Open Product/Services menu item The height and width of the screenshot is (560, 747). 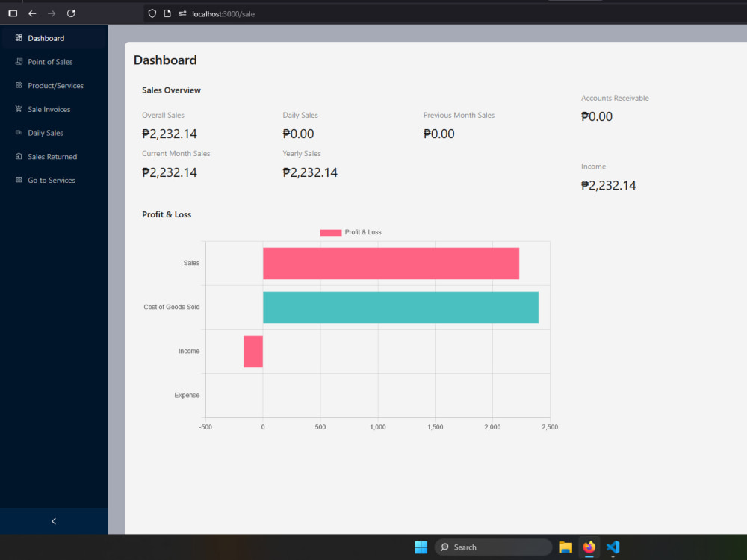[54, 86]
